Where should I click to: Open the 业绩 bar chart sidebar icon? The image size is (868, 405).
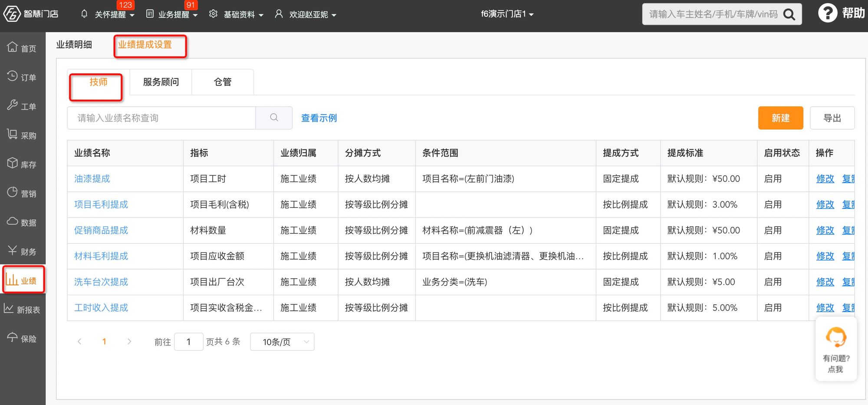pyautogui.click(x=12, y=280)
